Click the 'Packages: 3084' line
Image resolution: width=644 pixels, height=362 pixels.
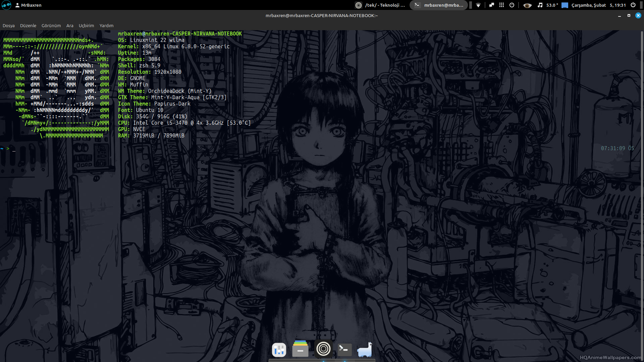139,59
